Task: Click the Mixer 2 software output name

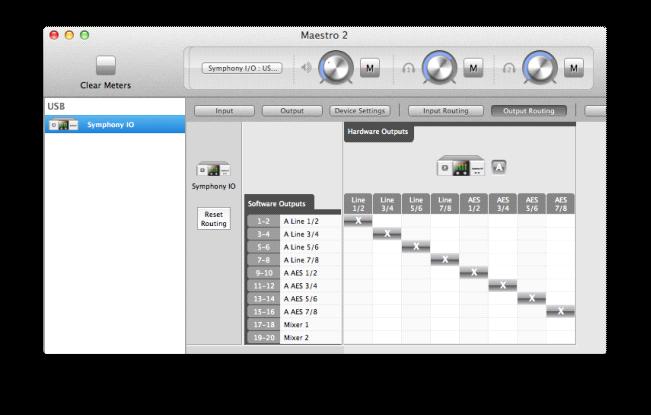Action: [296, 337]
